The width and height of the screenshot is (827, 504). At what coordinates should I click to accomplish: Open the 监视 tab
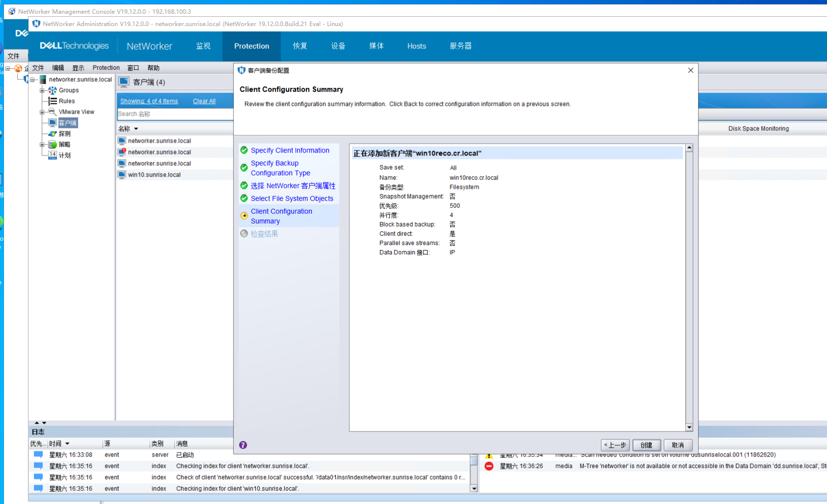coord(203,46)
